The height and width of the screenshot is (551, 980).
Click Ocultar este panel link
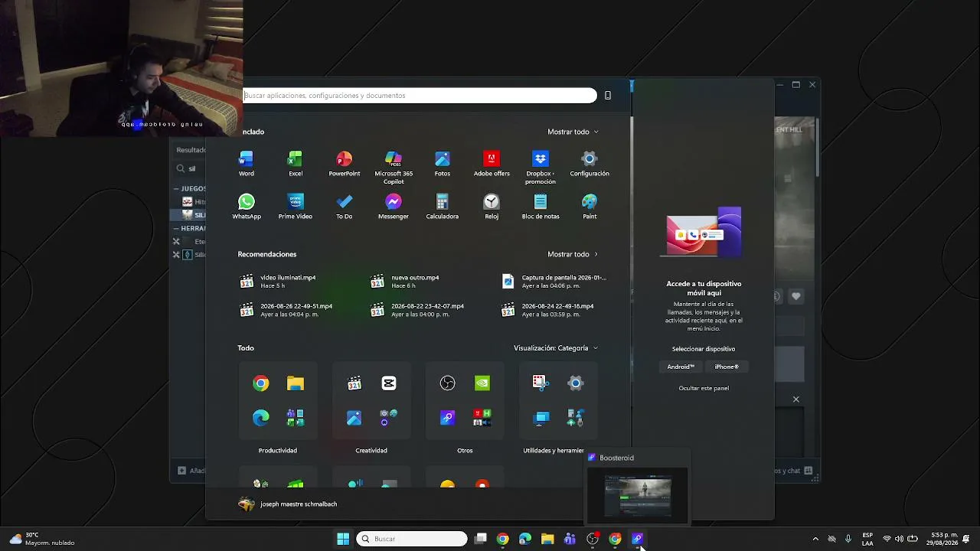point(704,388)
